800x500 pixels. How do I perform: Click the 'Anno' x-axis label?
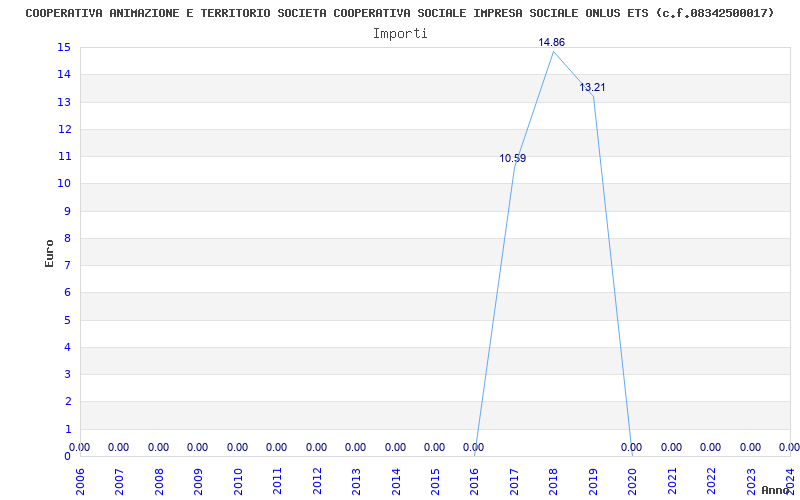[x=775, y=490]
